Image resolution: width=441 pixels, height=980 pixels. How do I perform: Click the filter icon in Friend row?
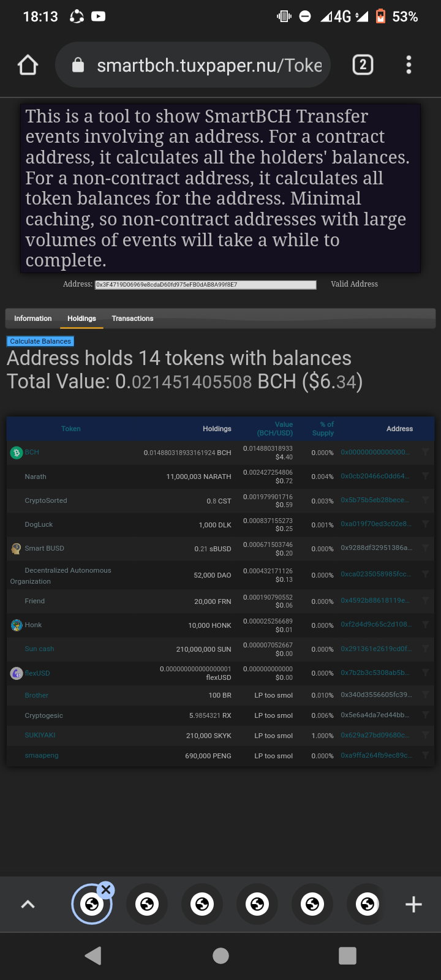(x=425, y=600)
